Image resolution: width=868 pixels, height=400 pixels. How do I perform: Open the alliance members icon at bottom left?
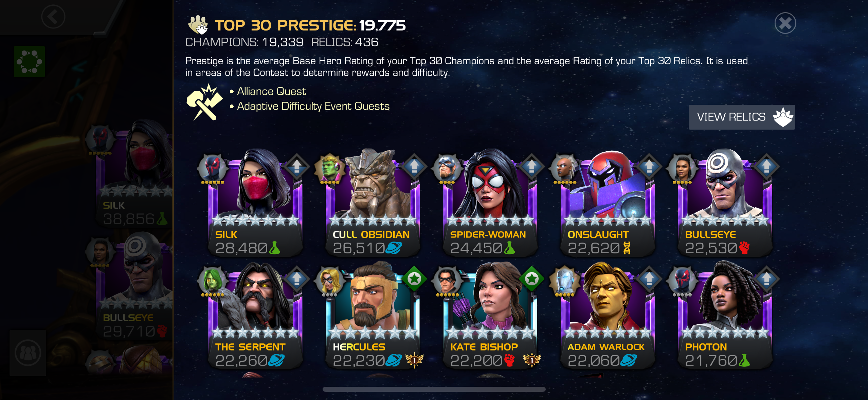[x=28, y=353]
